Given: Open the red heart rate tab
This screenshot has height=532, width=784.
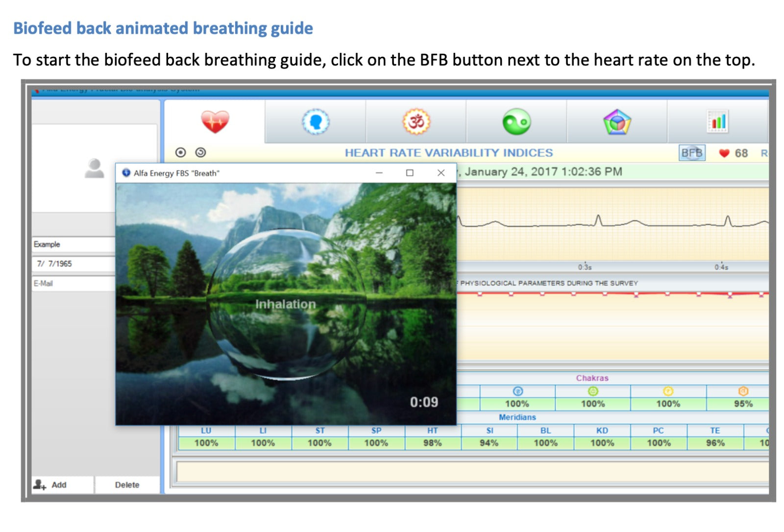Looking at the screenshot, I should [x=215, y=122].
